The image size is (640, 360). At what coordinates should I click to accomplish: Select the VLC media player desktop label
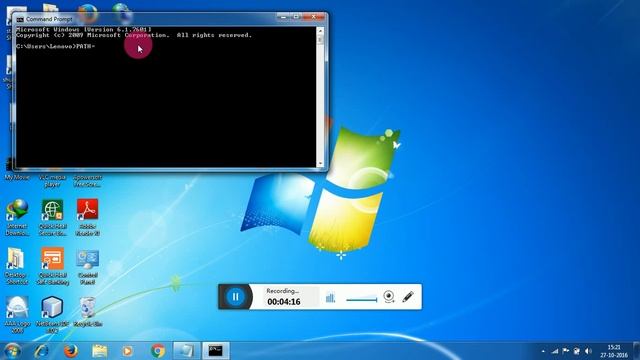52,181
